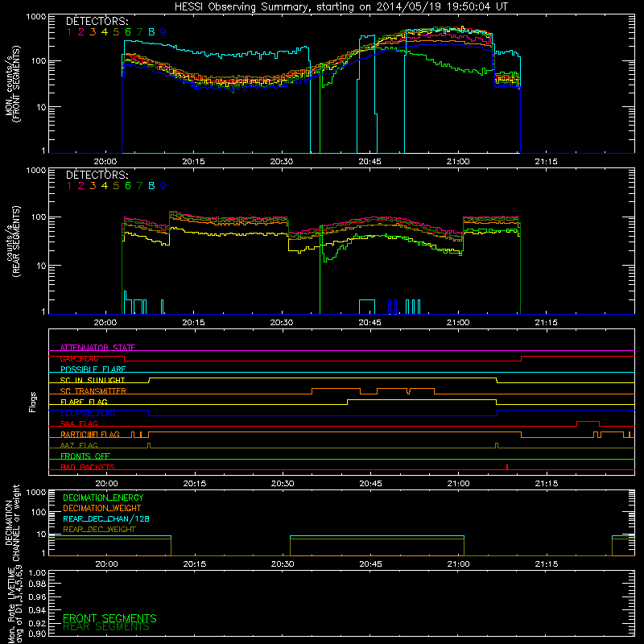The image size is (644, 644).
Task: Click the 0.98 tick on the livetime axis
Action: coord(36,584)
